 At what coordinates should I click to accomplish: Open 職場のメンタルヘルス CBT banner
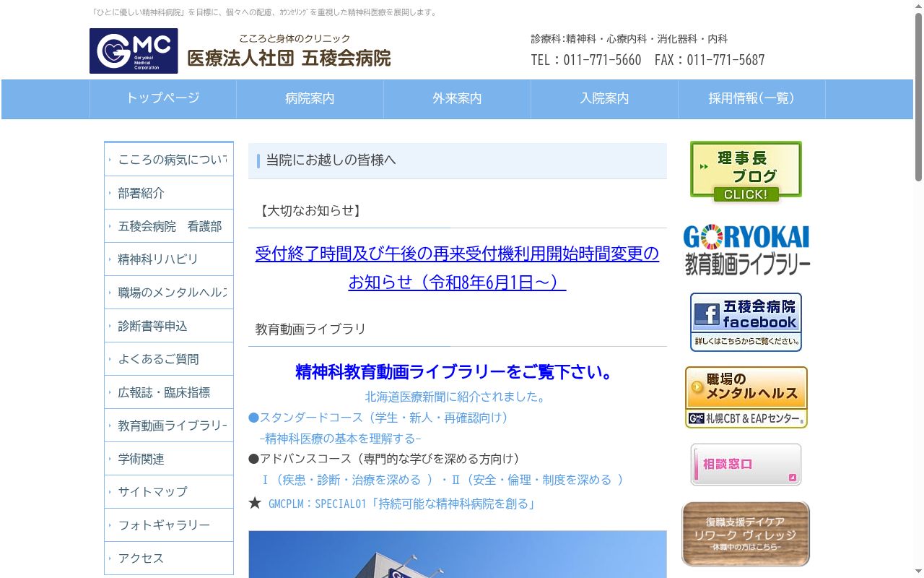click(746, 397)
